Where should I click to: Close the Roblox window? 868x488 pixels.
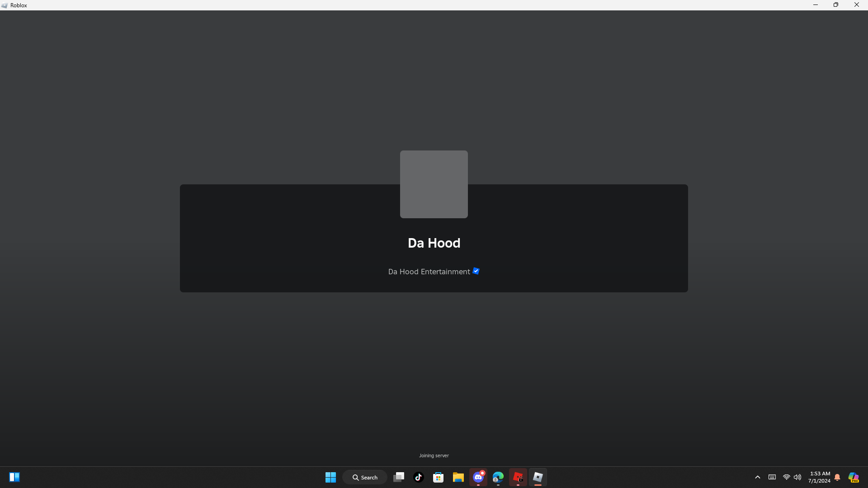tap(857, 5)
